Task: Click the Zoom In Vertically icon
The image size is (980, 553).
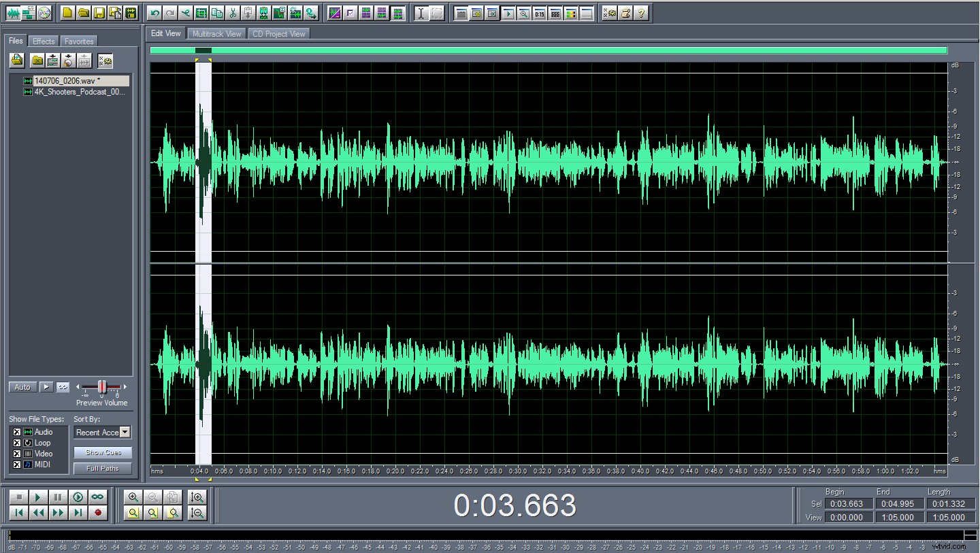Action: click(197, 497)
